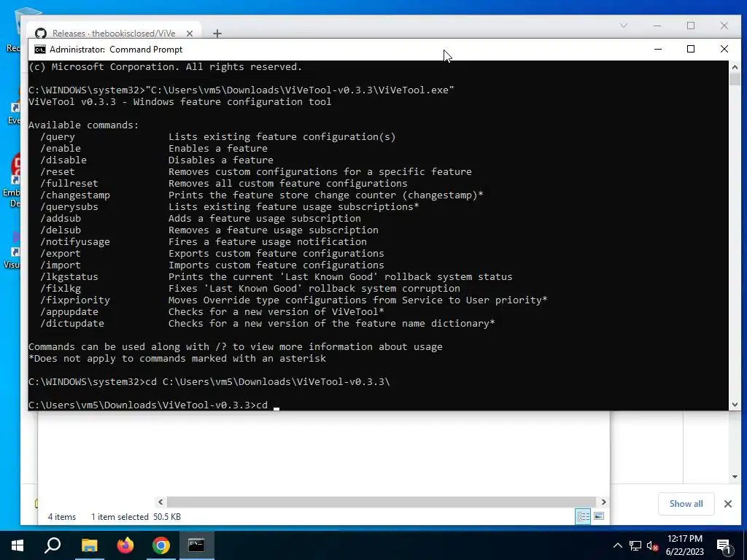747x560 pixels.
Task: Switch File Explorer to details view
Action: 583,517
